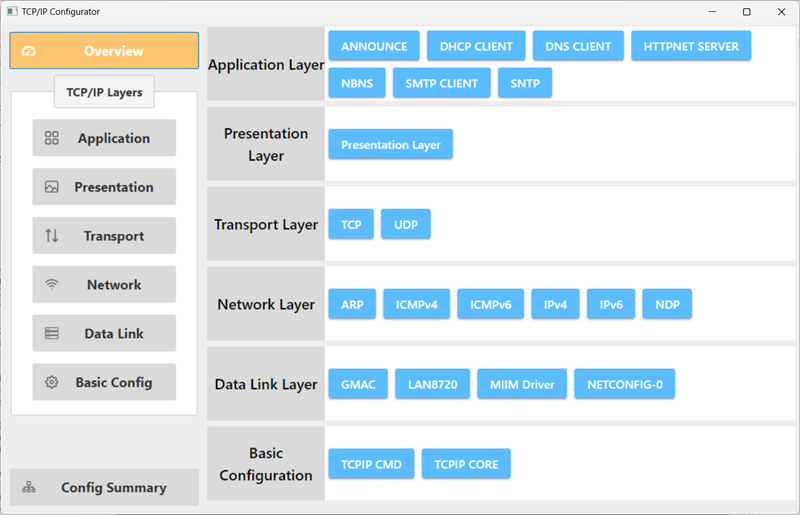The image size is (800, 515).
Task: Switch to the Data Link layer view
Action: 104,333
